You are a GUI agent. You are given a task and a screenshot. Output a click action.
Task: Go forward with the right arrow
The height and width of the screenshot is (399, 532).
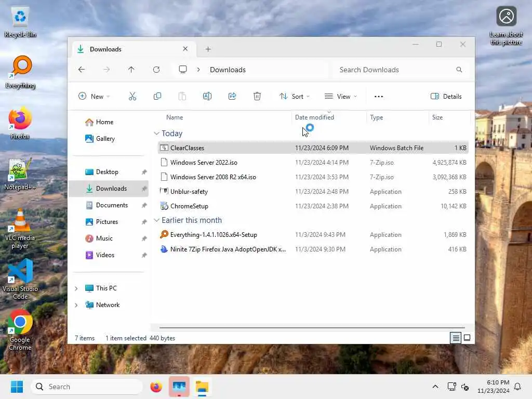[x=107, y=70]
